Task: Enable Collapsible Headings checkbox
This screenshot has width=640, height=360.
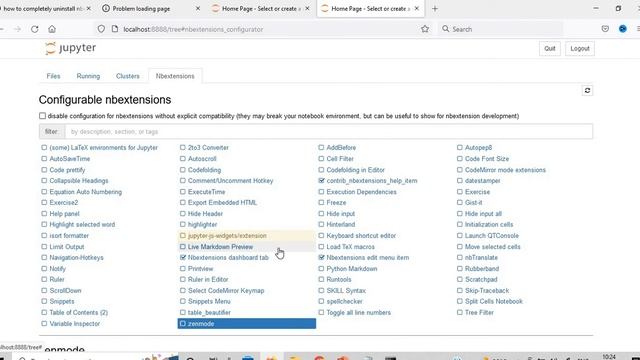Action: pos(44,180)
